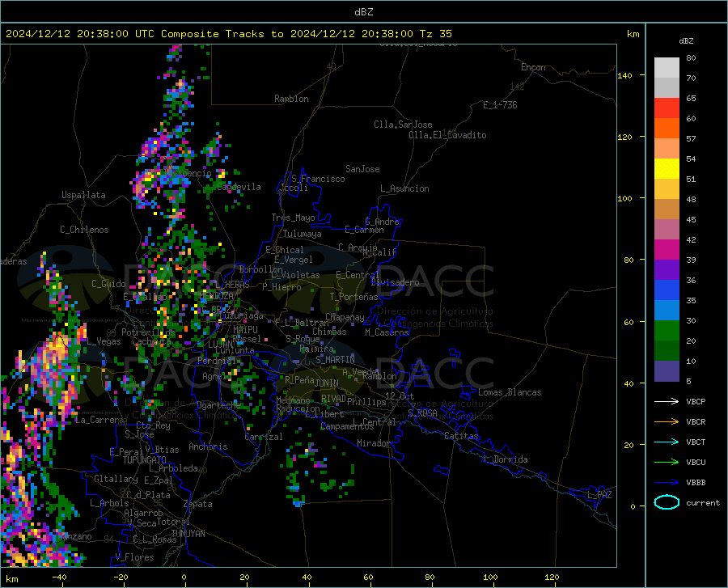Viewport: 728px width, 588px height.
Task: Click the MENDOZA city label
Action: click(x=216, y=296)
